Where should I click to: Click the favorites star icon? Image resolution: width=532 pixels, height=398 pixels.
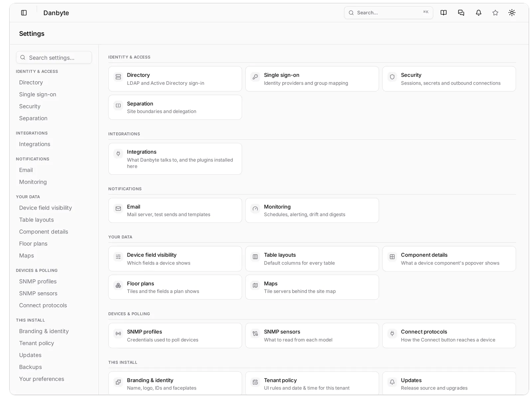[495, 13]
